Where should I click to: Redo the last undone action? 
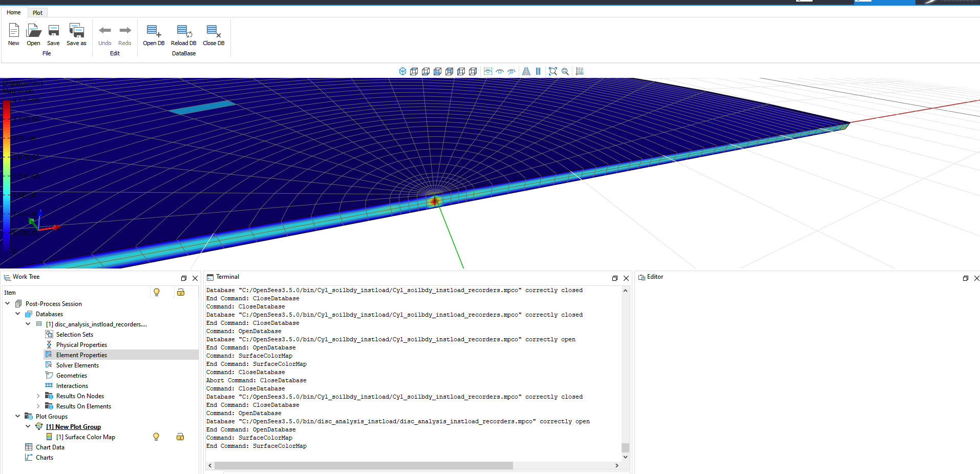[125, 34]
